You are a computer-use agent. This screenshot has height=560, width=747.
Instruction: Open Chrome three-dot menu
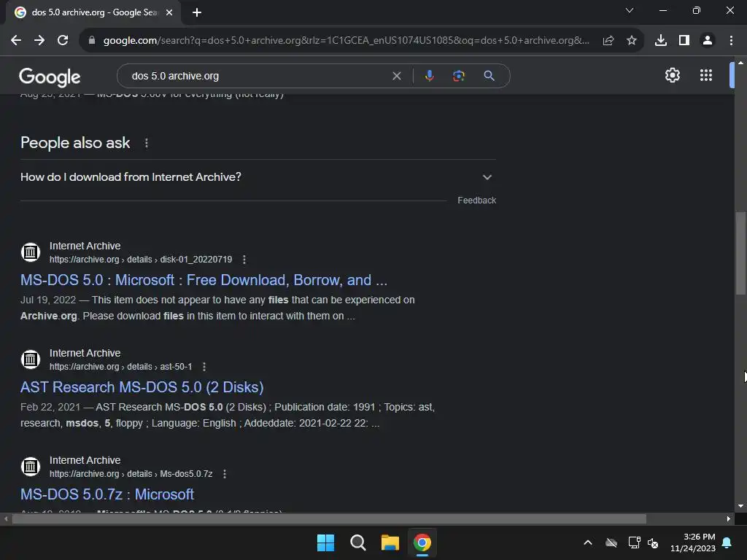pyautogui.click(x=731, y=41)
